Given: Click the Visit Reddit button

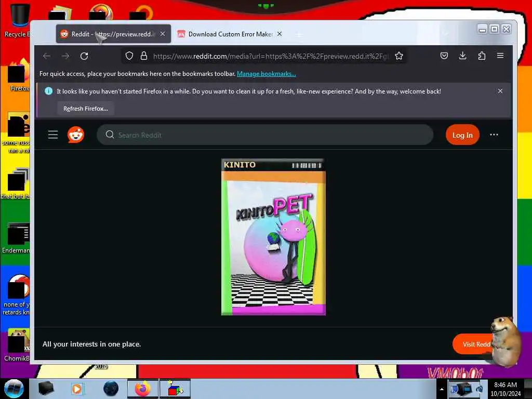Looking at the screenshot, I should pyautogui.click(x=472, y=344).
